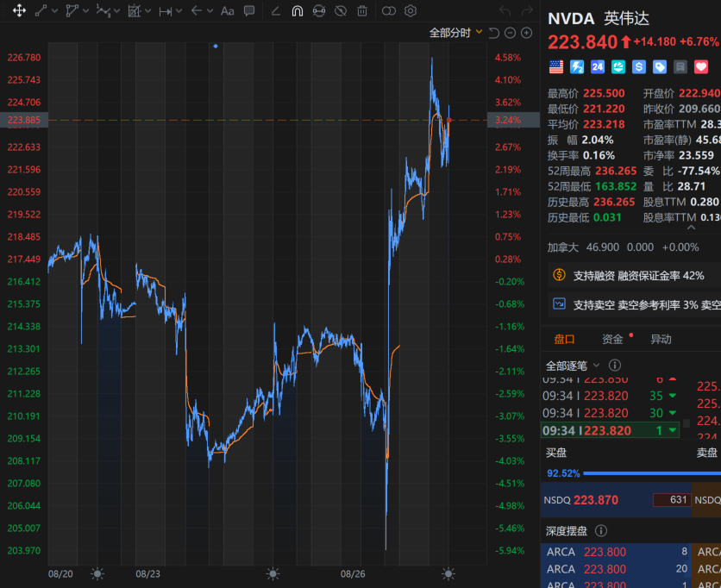Select the move/pan cross-arrow tool
721x588 pixels.
(x=19, y=10)
